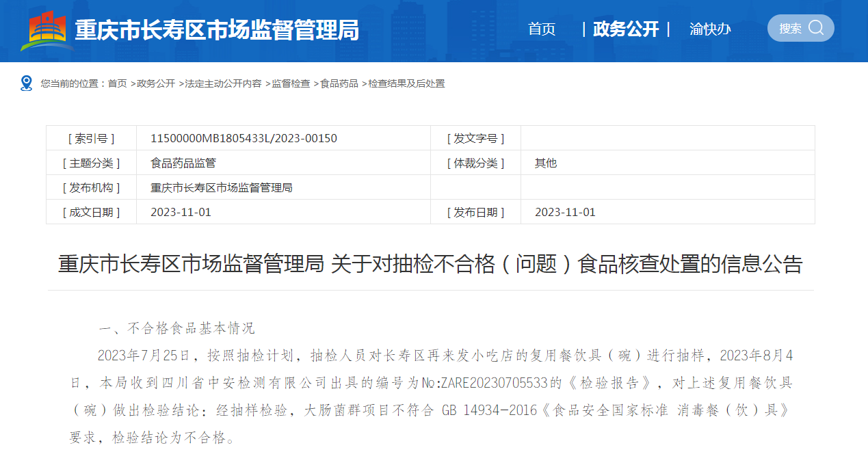The width and height of the screenshot is (868, 454).
Task: Click the heading 一、不合格食品基本情况
Action: click(x=176, y=328)
